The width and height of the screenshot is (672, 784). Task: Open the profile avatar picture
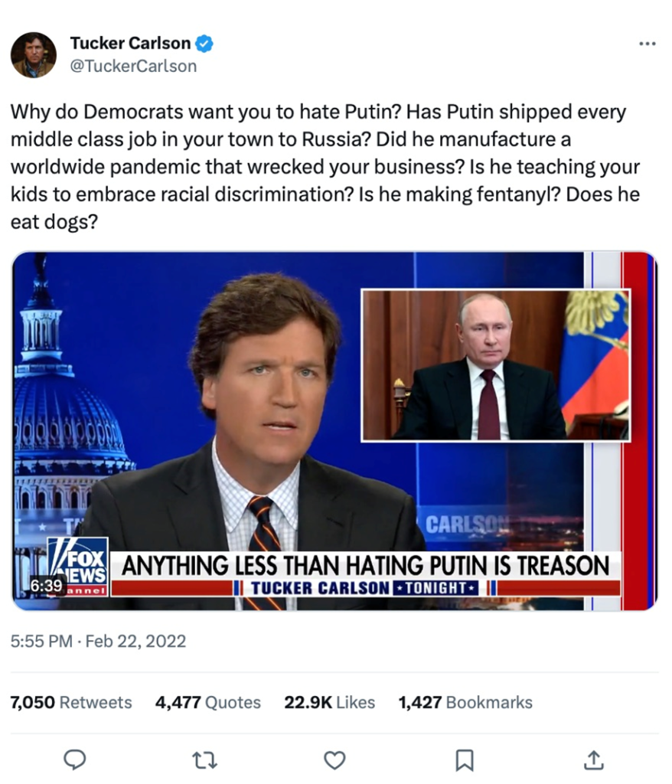pyautogui.click(x=34, y=54)
